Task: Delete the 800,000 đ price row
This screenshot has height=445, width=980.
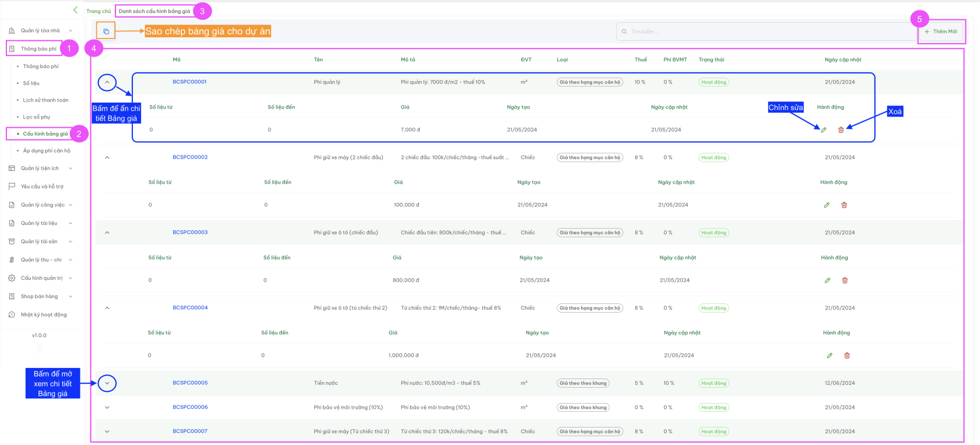Action: tap(845, 281)
